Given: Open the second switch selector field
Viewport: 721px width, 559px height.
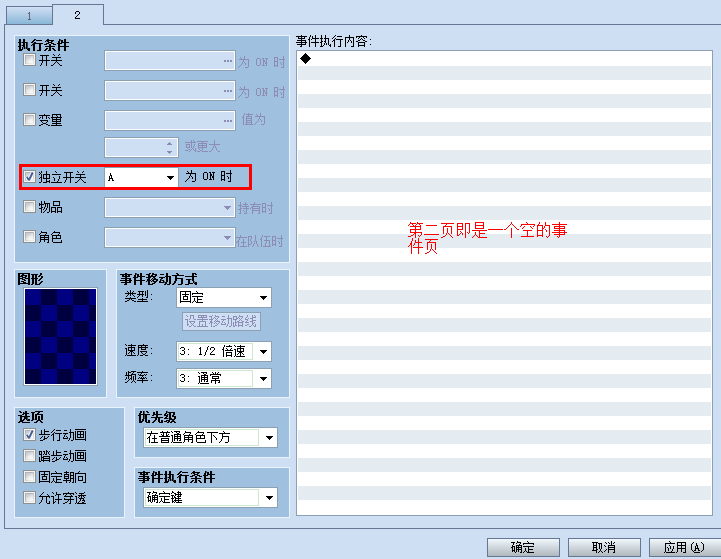Looking at the screenshot, I should [170, 91].
